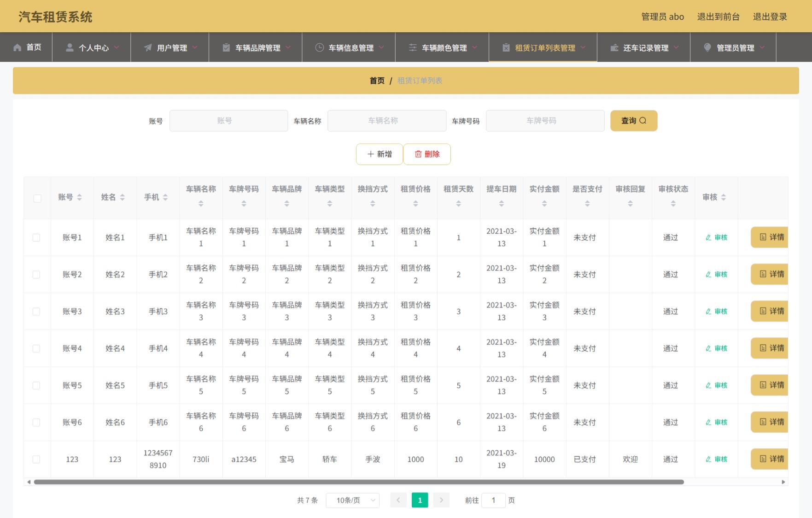Expand the 车辆信息管理 menu chevron
Viewport: 812px width, 518px height.
pos(381,47)
